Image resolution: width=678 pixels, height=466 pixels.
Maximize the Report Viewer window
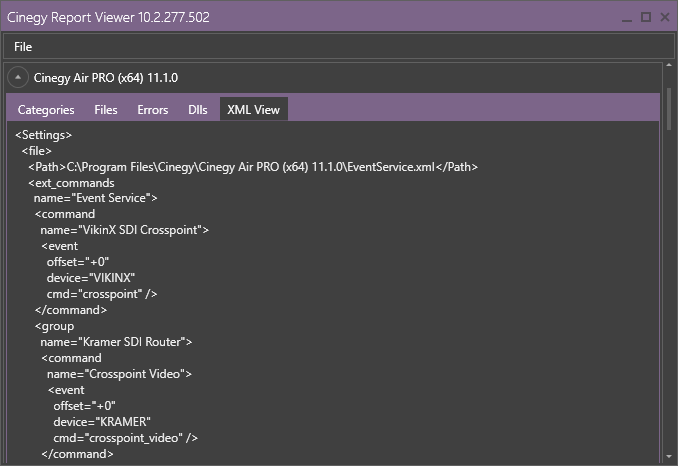click(646, 17)
